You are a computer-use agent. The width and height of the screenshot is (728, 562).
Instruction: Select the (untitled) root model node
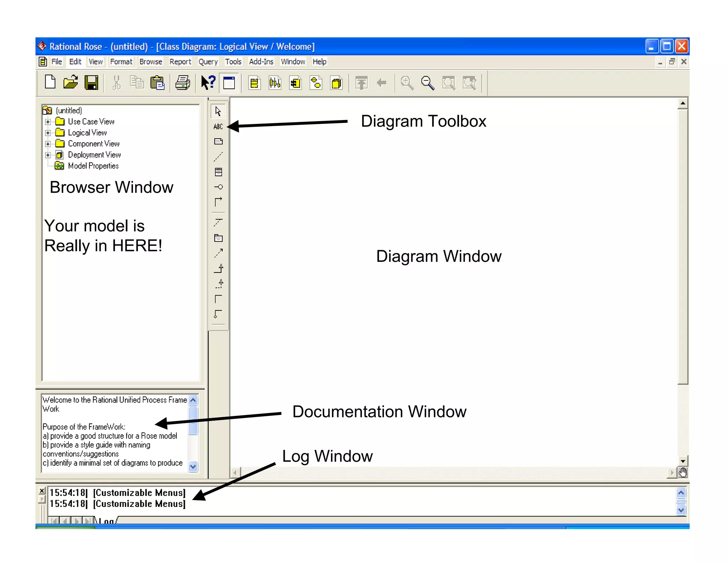69,110
